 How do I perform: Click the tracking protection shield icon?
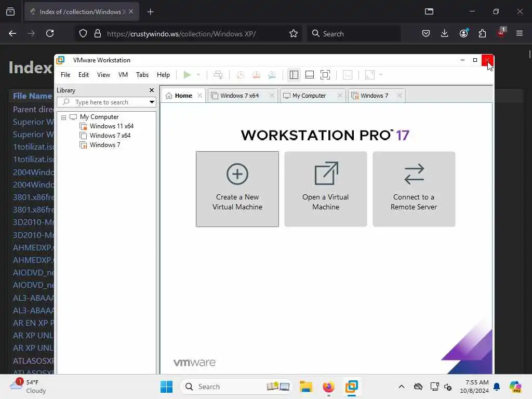point(83,33)
